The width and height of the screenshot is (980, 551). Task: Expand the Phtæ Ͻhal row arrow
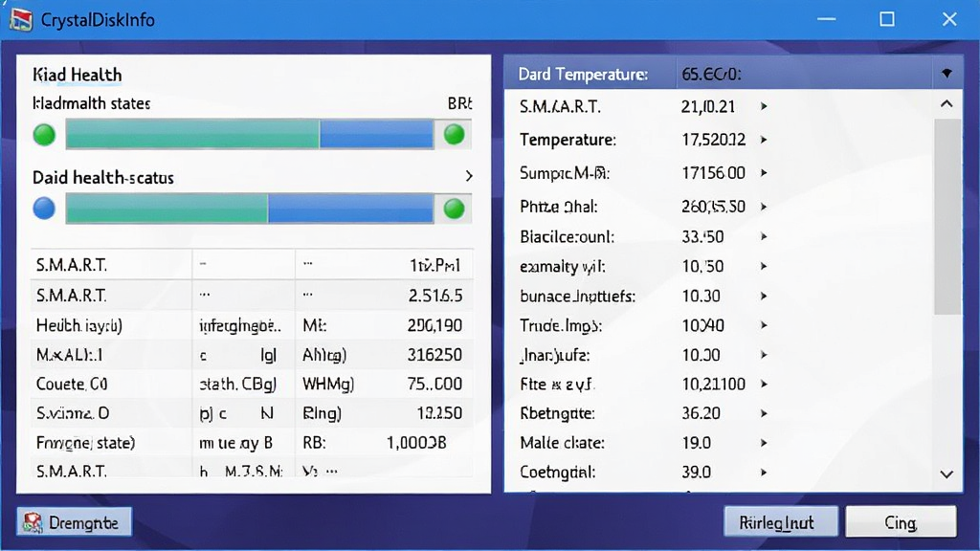tap(764, 207)
